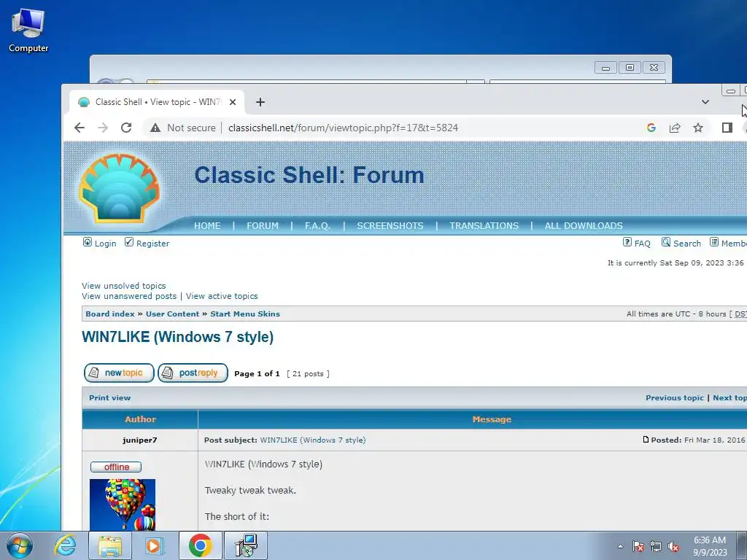
Task: Launch Internet Explorer from taskbar
Action: pyautogui.click(x=65, y=545)
